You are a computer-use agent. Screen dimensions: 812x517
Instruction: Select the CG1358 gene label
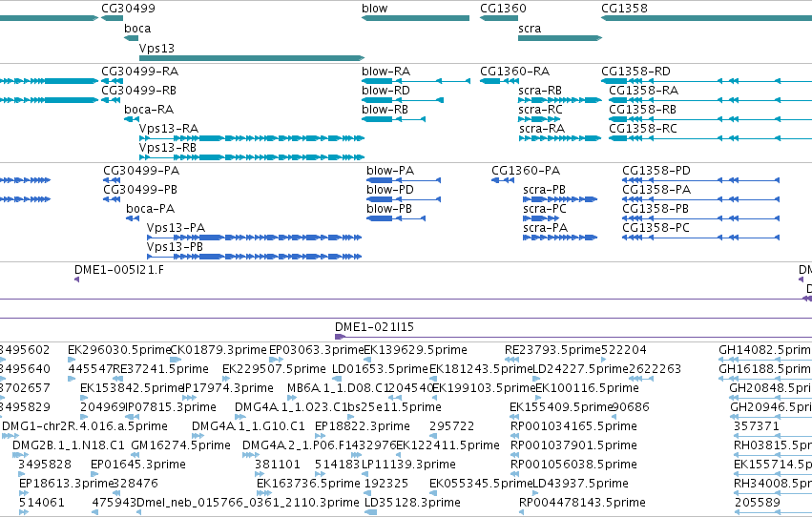coord(624,9)
